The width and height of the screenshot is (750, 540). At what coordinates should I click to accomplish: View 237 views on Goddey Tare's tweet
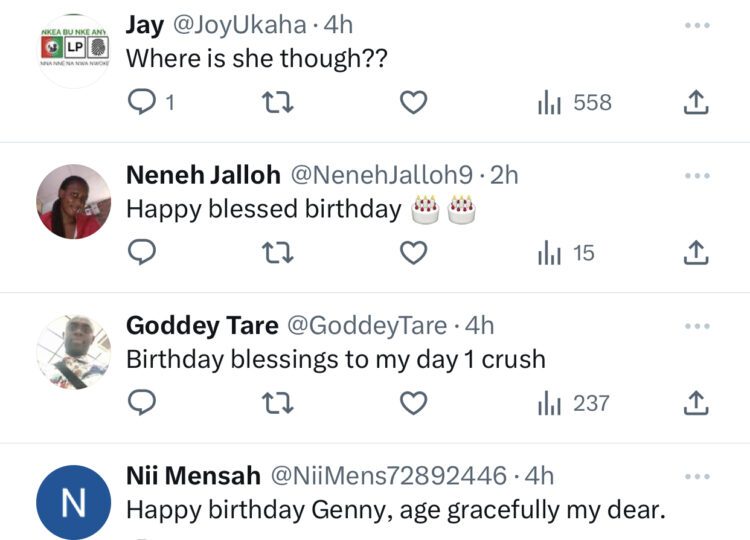click(x=574, y=403)
